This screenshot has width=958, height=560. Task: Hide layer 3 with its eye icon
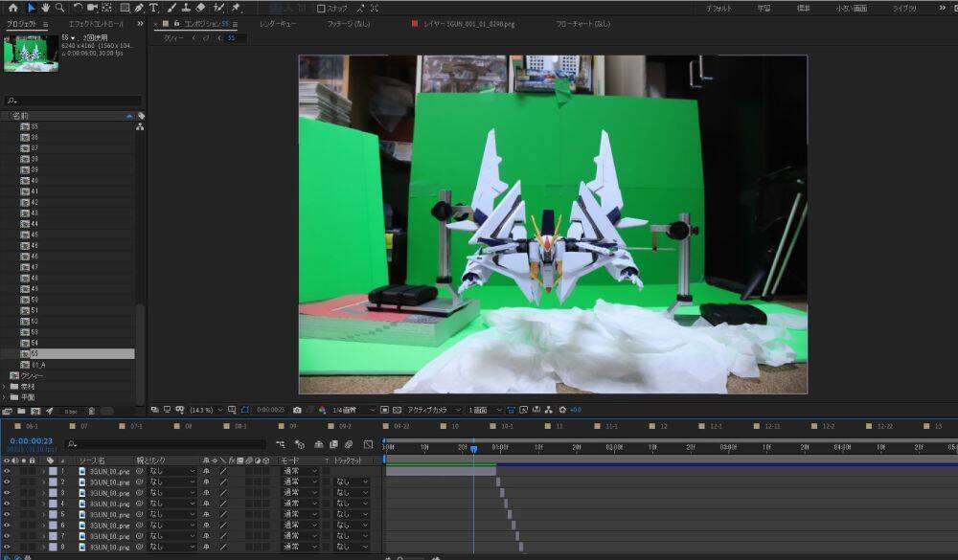[7, 493]
